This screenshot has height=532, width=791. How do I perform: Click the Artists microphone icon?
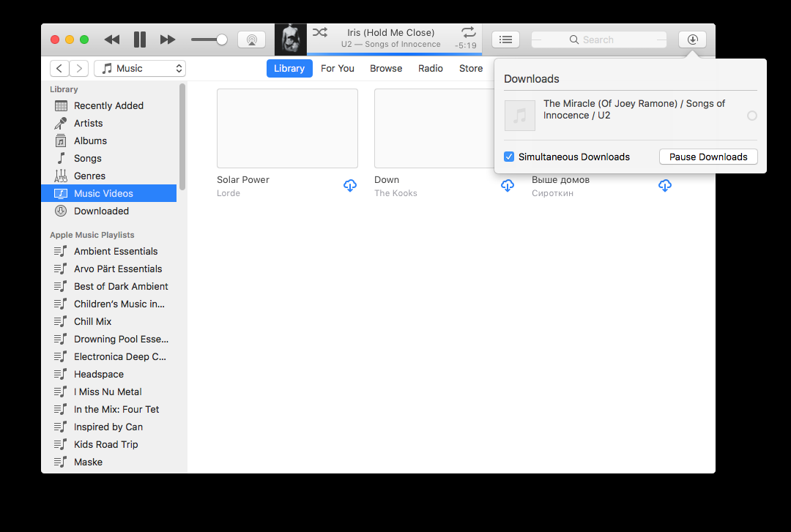click(x=61, y=124)
